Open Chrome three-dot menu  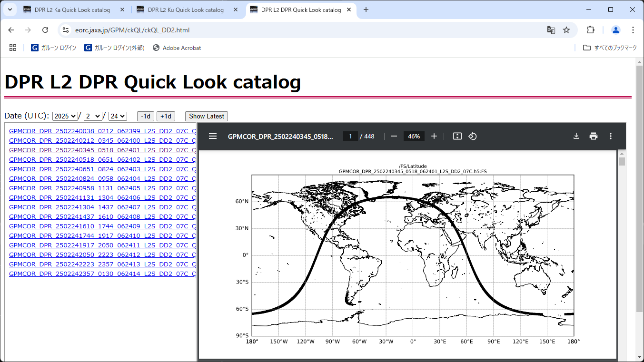(633, 30)
